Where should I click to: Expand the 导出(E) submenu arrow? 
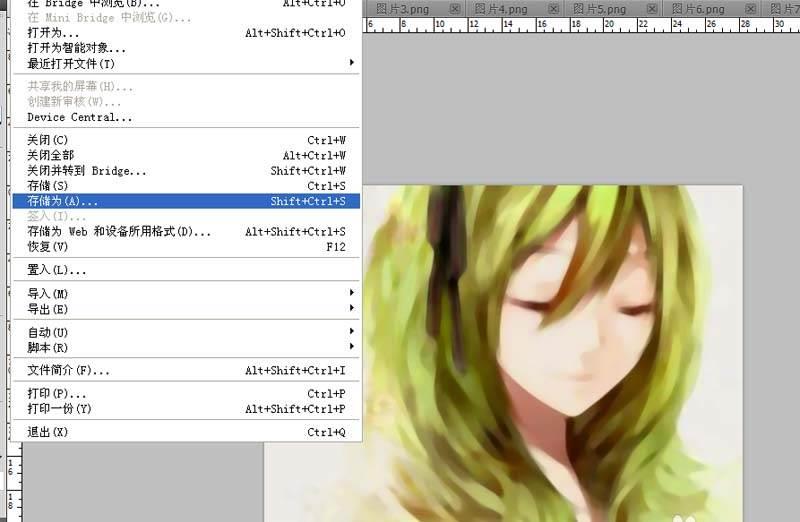(352, 308)
